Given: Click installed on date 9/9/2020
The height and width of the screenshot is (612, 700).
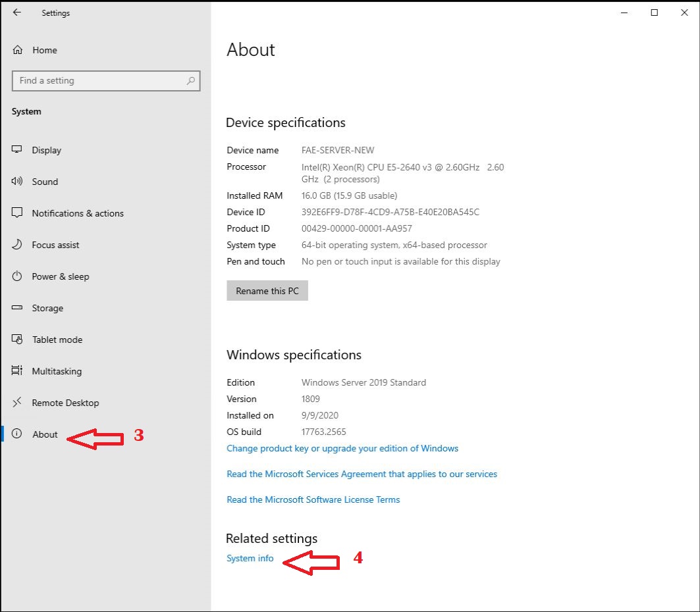Looking at the screenshot, I should click(319, 416).
